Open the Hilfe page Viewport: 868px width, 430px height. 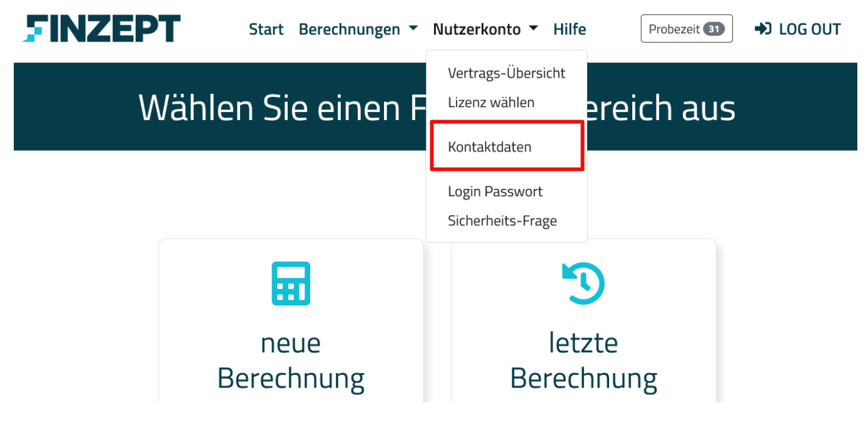tap(570, 29)
